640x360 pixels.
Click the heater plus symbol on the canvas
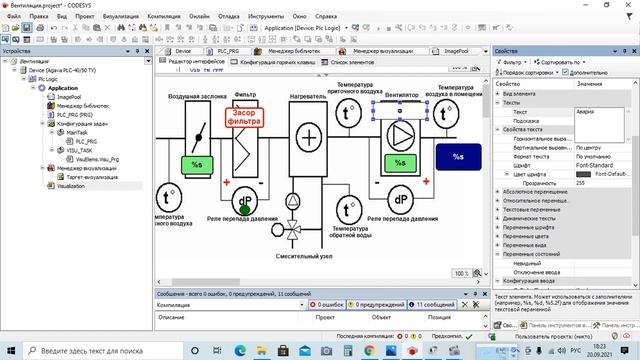309,138
